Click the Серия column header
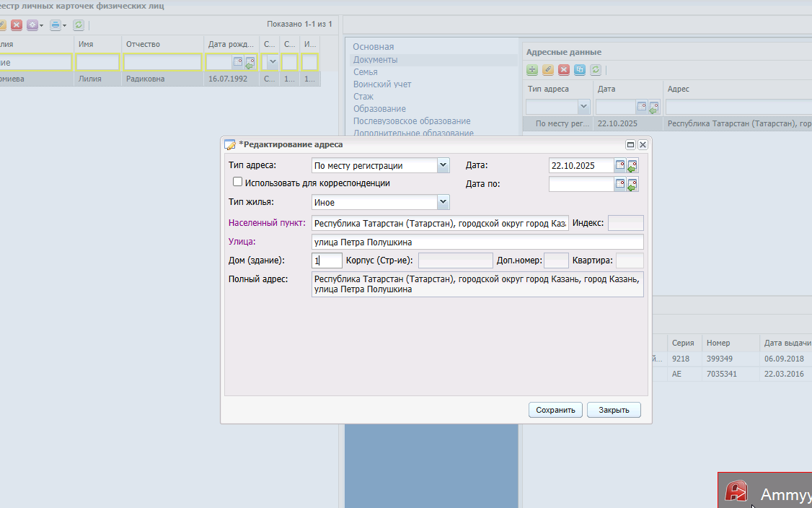This screenshot has width=812, height=508. tap(684, 343)
